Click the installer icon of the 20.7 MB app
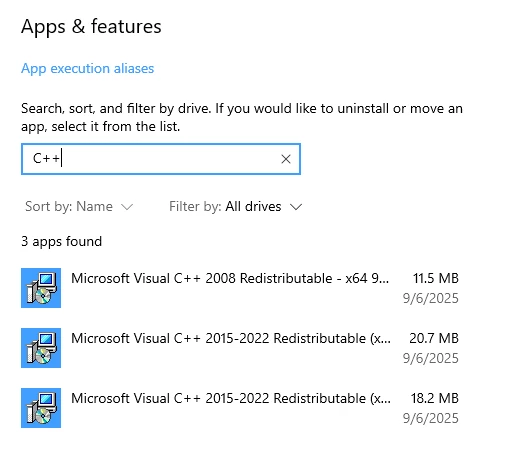 pyautogui.click(x=41, y=348)
